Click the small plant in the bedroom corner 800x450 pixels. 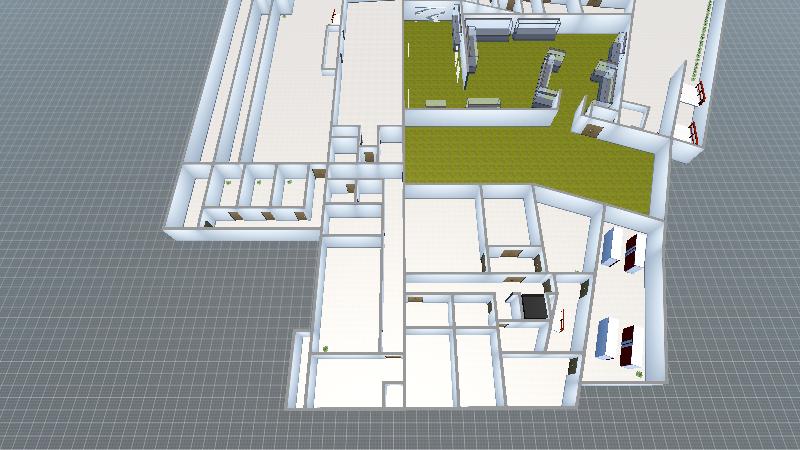tap(639, 372)
